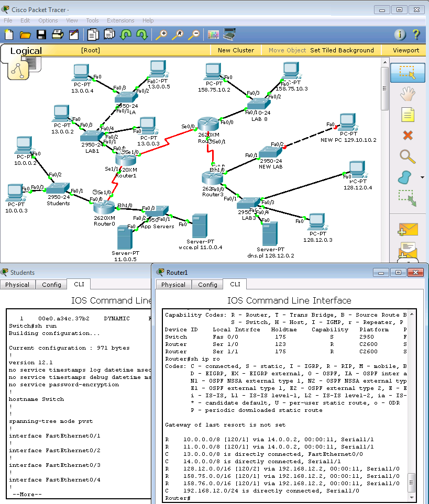This screenshot has height=504, width=429.
Task: Choose the Place Note tool
Action: [x=408, y=115]
